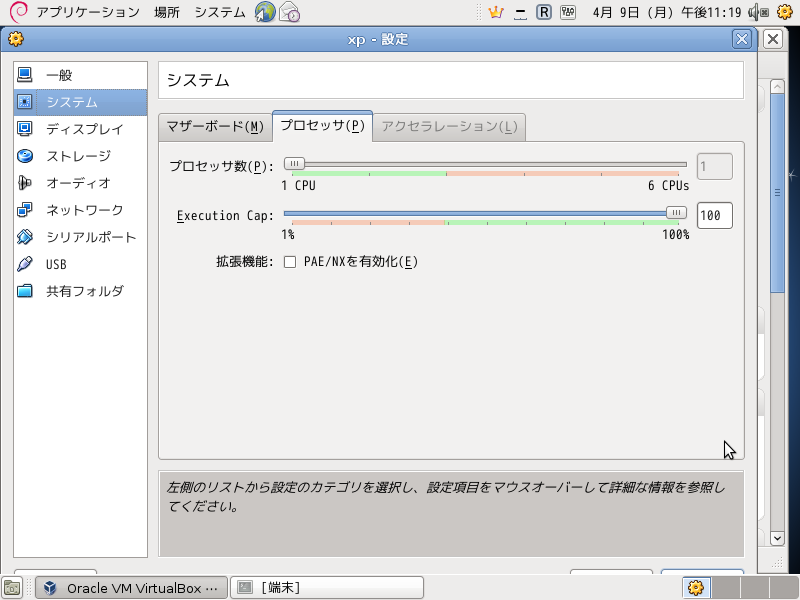Viewport: 800px width, 600px height.
Task: Click the 共有フォルダ folder icon
Action: [24, 291]
